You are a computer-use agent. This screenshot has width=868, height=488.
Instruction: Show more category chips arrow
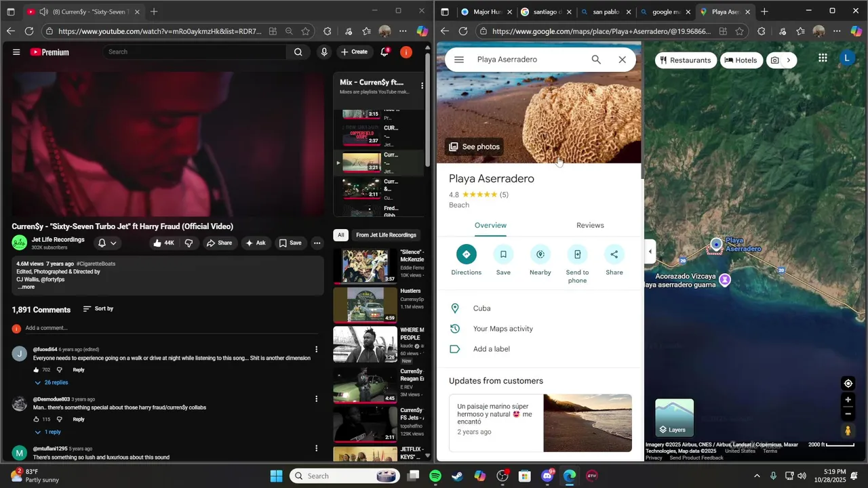click(788, 60)
